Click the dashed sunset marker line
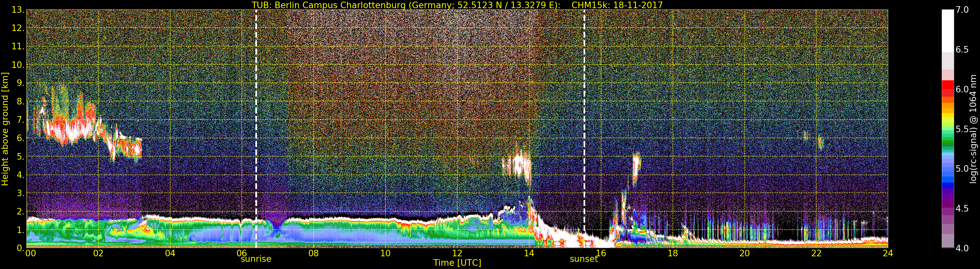Screen dimensions: 980x269 coord(584,121)
